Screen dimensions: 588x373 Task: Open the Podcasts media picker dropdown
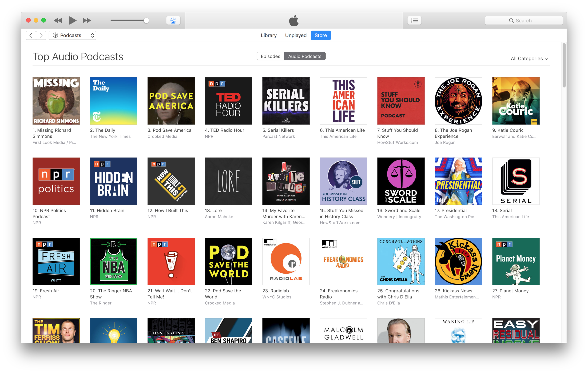point(72,35)
